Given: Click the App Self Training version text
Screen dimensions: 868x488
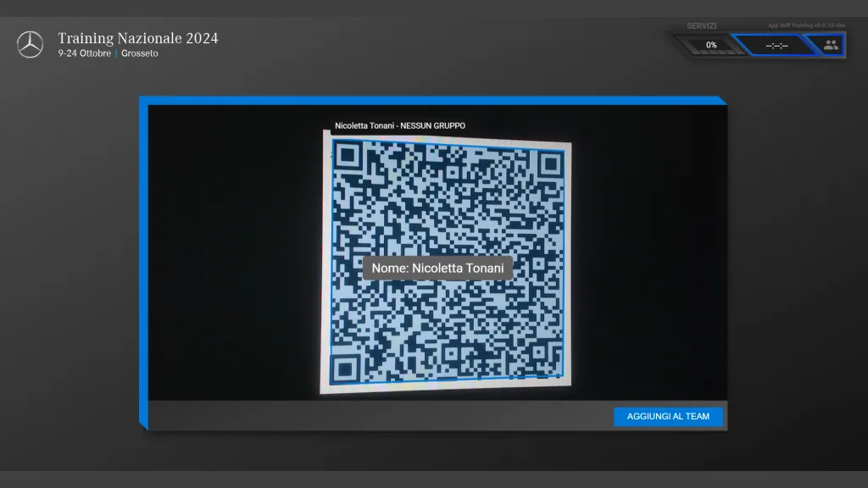Looking at the screenshot, I should [806, 25].
